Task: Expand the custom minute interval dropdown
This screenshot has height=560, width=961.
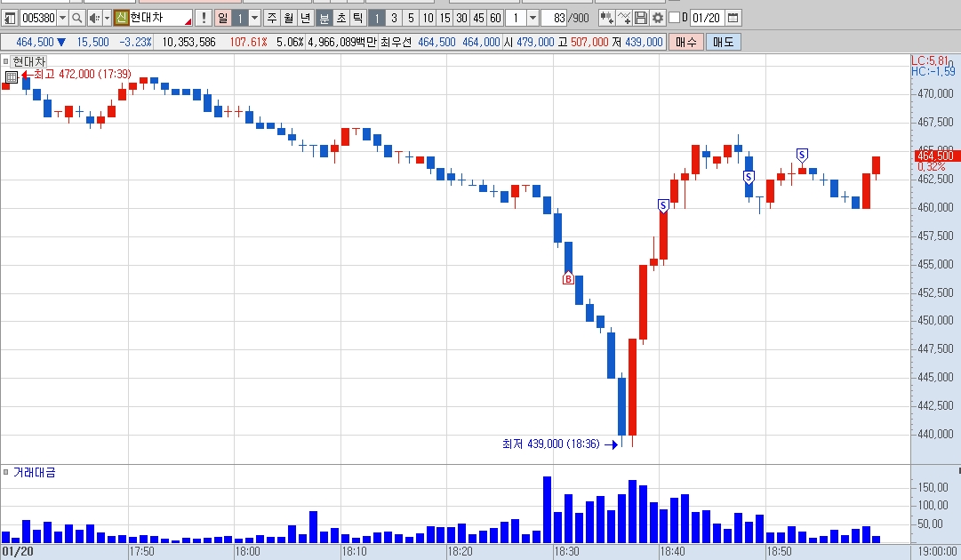Action: [x=533, y=19]
